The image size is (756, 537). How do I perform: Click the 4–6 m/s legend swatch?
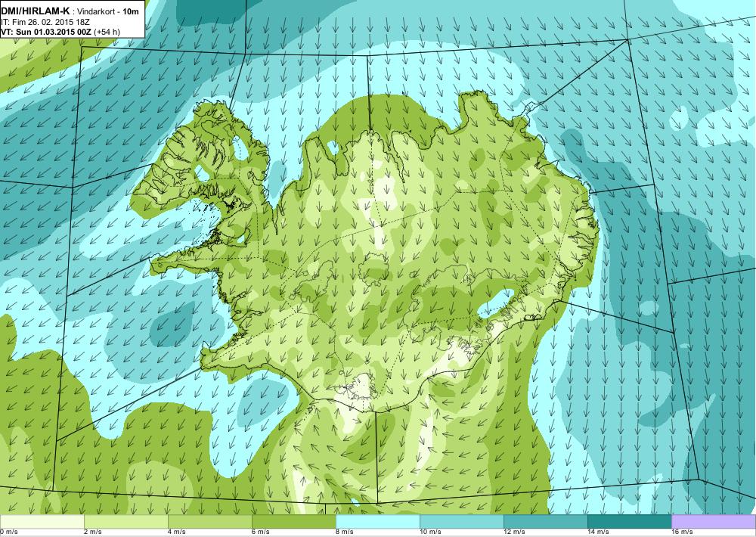pyautogui.click(x=209, y=522)
